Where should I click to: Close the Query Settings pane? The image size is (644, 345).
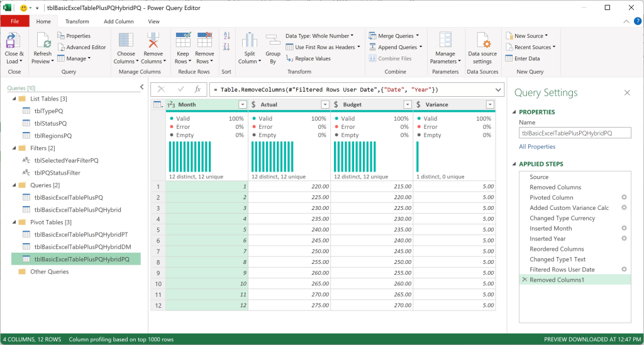click(627, 93)
